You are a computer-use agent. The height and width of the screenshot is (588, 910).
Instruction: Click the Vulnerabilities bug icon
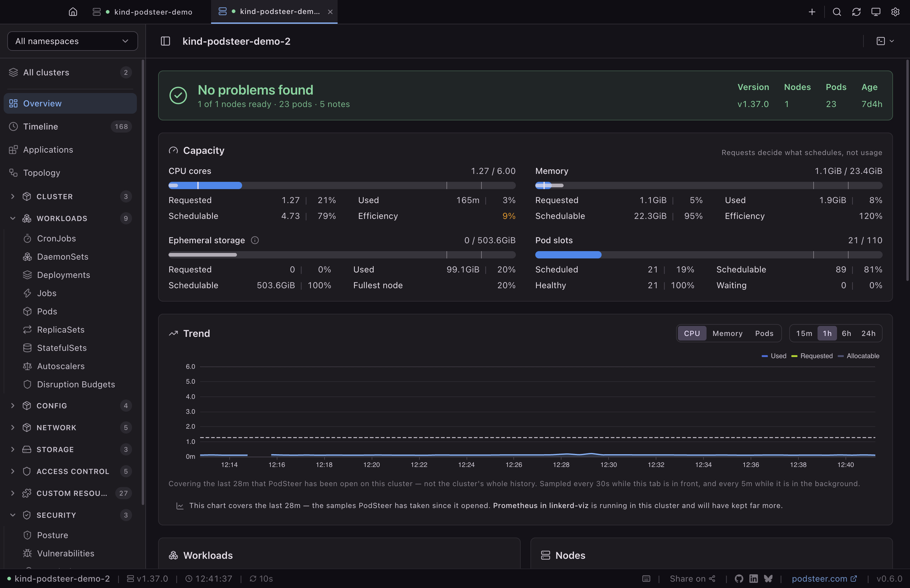click(27, 553)
